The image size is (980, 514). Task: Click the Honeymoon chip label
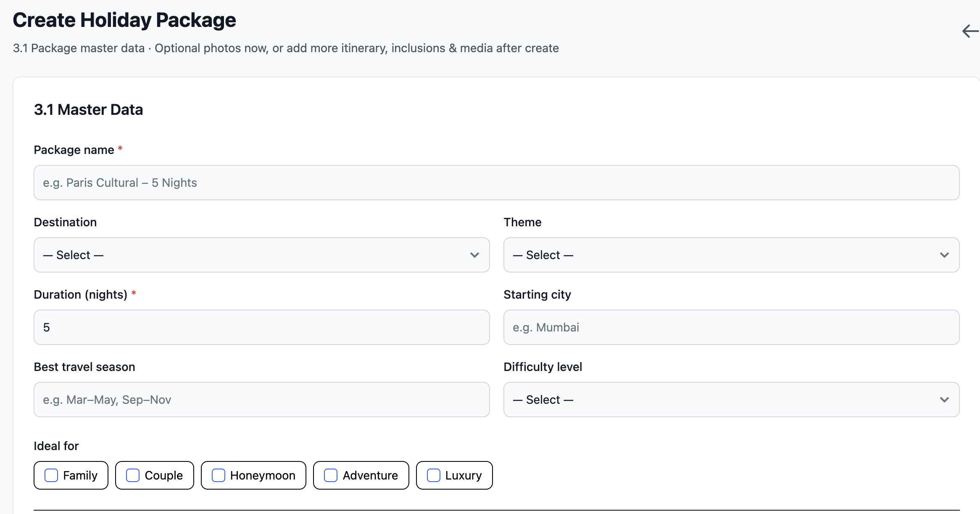coord(263,475)
